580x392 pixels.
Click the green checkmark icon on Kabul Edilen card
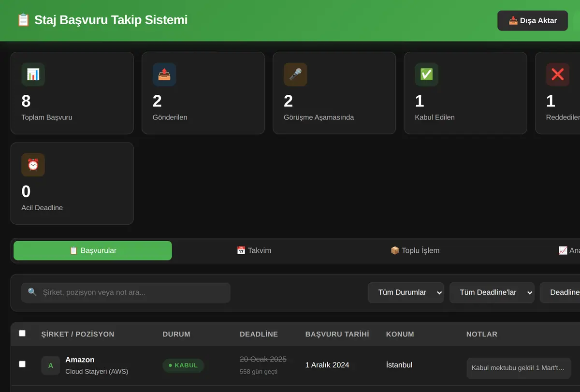coord(426,74)
